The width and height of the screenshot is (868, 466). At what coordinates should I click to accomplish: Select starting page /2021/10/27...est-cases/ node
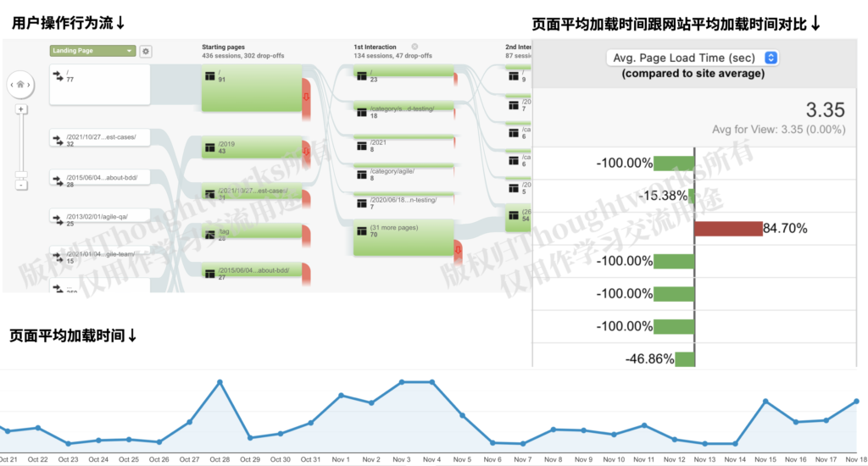click(252, 193)
